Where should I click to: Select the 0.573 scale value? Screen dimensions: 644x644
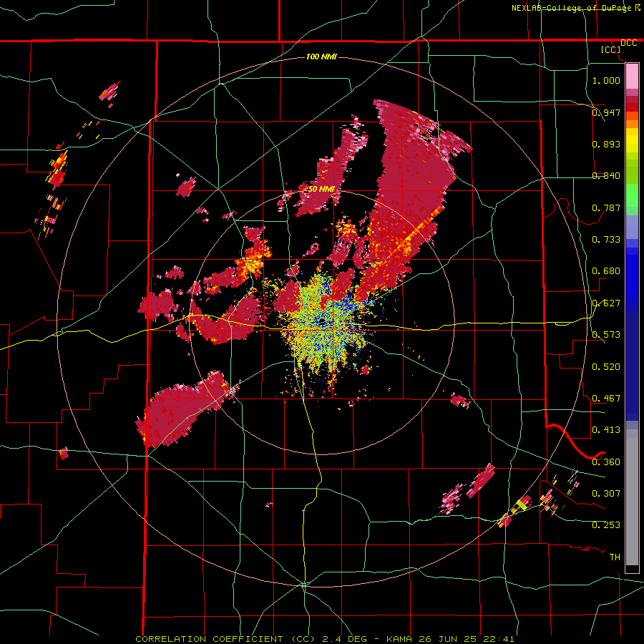[x=606, y=334]
